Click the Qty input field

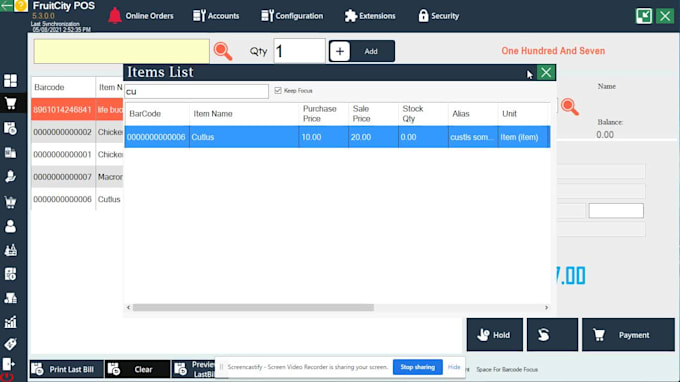click(x=299, y=51)
